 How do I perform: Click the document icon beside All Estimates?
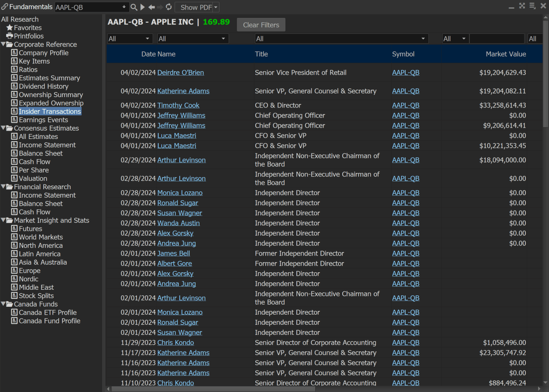[14, 137]
